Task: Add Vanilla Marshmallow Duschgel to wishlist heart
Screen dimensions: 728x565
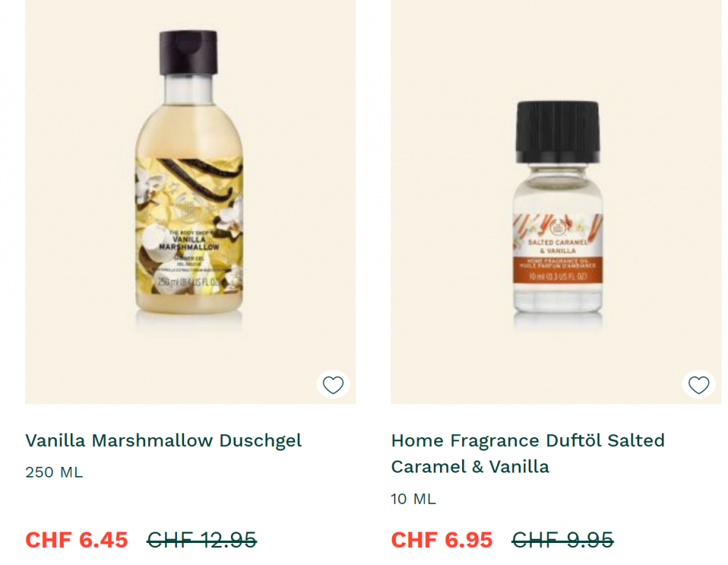Action: (x=333, y=384)
